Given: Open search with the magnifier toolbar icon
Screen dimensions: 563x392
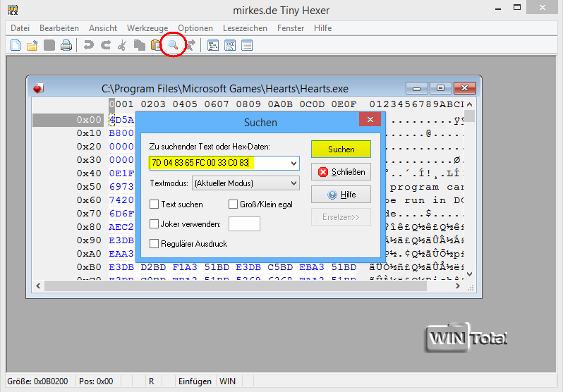Looking at the screenshot, I should point(173,45).
